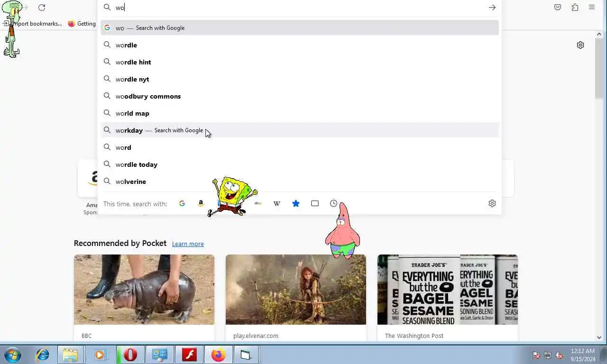The image size is (607, 364).
Task: Click the 'play.elvenar.com' source label
Action: 256,336
